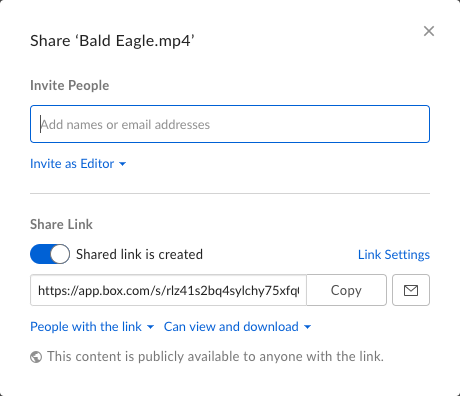460x396 pixels.
Task: Click the caret arrow after Can view and download
Action: tap(308, 327)
